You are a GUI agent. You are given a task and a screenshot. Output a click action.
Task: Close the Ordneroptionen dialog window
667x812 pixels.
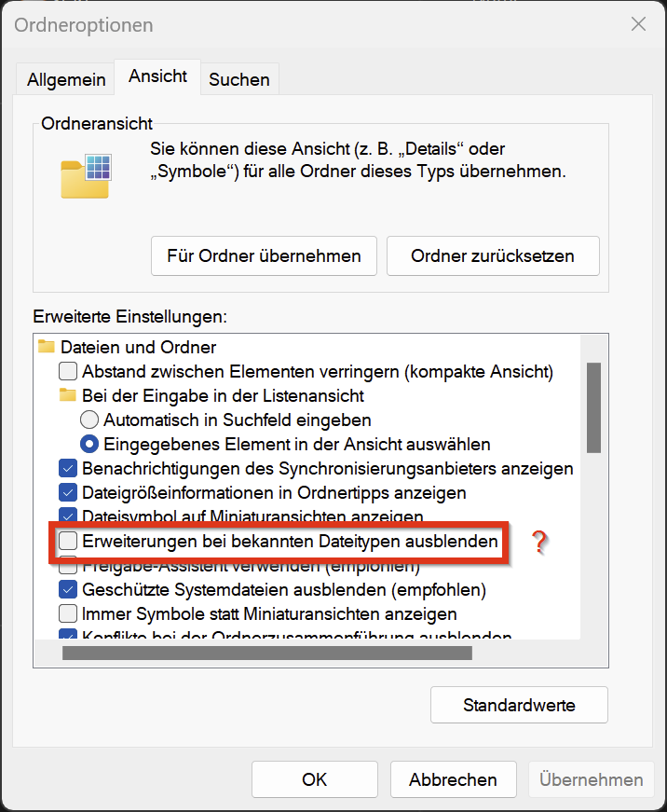tap(638, 24)
